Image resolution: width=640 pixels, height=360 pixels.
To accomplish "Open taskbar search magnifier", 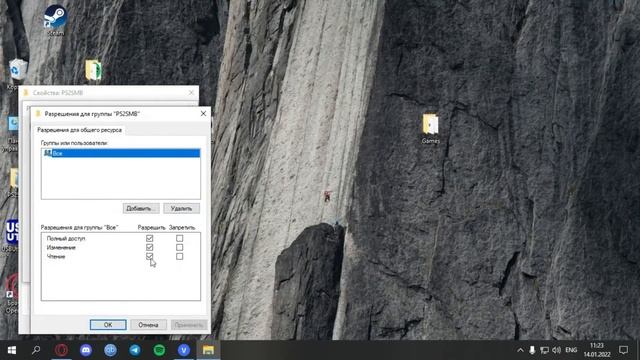I will point(36,350).
